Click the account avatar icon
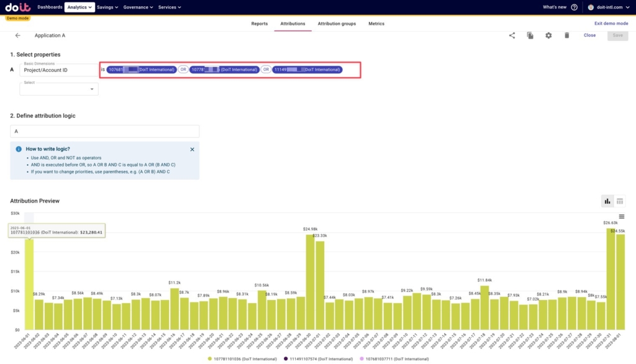This screenshot has width=636, height=364. point(591,7)
